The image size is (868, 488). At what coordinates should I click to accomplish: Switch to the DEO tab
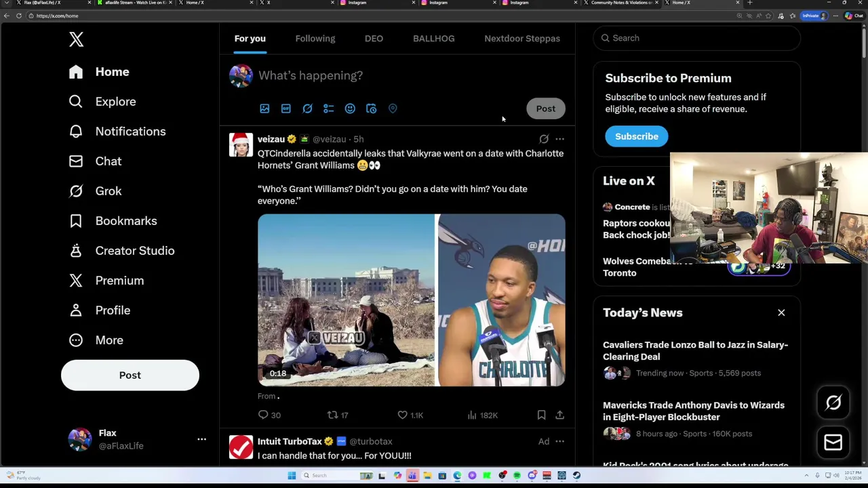click(x=374, y=39)
